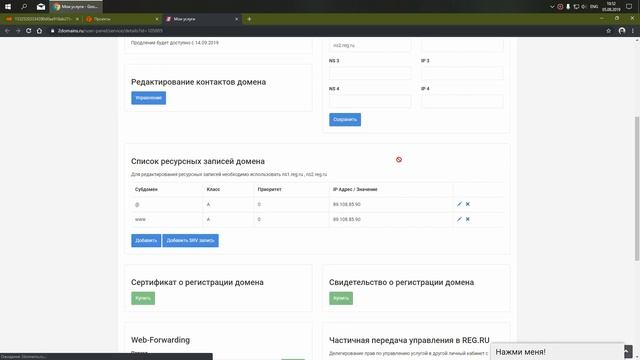This screenshot has width=640, height=360.
Task: Click the page vertical scrollbar thumb
Action: pyautogui.click(x=636, y=188)
